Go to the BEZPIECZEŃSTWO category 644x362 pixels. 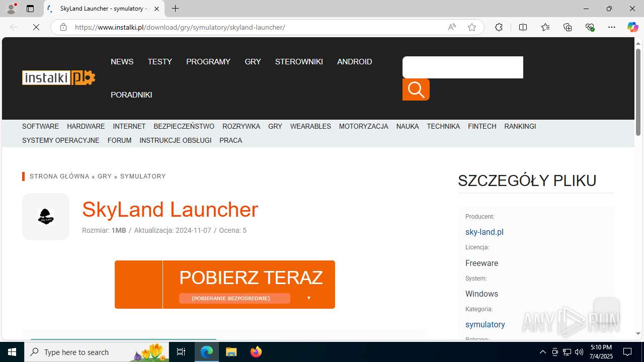184,126
